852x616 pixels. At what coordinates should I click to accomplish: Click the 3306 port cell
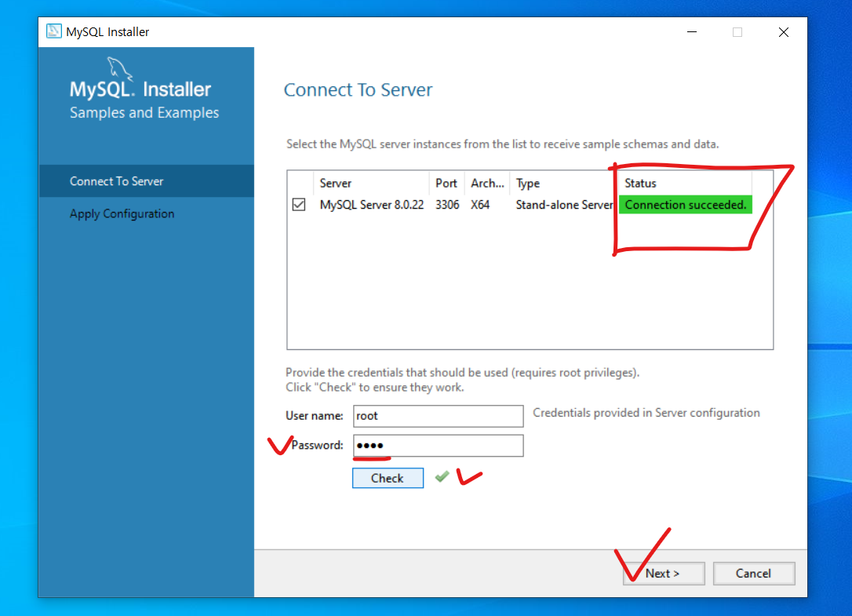447,205
